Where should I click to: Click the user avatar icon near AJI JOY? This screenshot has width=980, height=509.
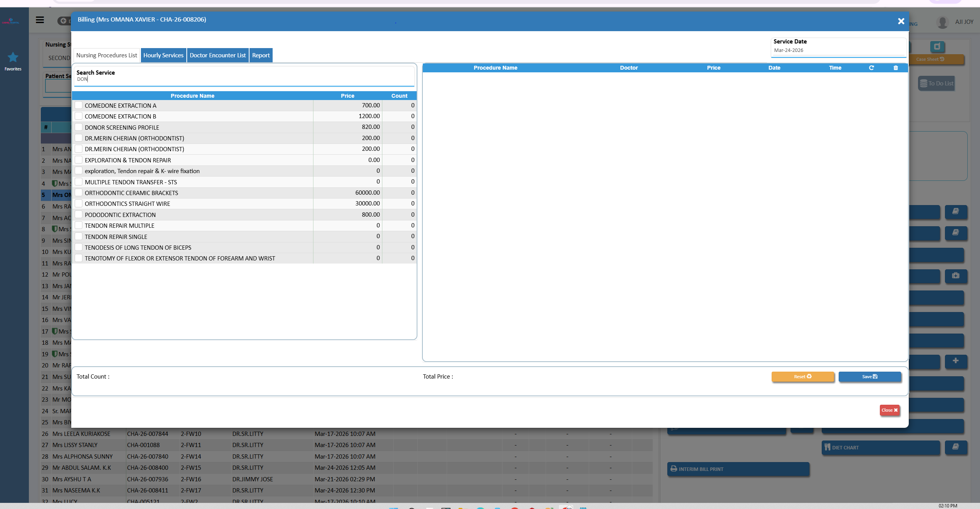point(942,22)
